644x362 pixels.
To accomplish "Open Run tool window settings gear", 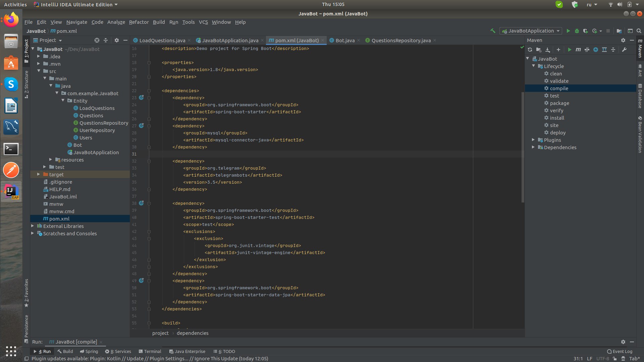I will 623,342.
